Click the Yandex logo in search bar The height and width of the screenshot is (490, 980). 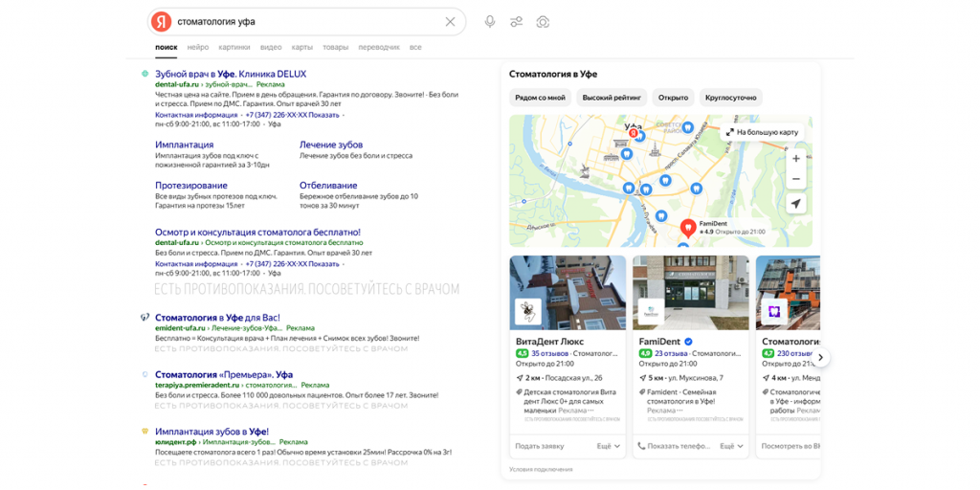(x=162, y=22)
